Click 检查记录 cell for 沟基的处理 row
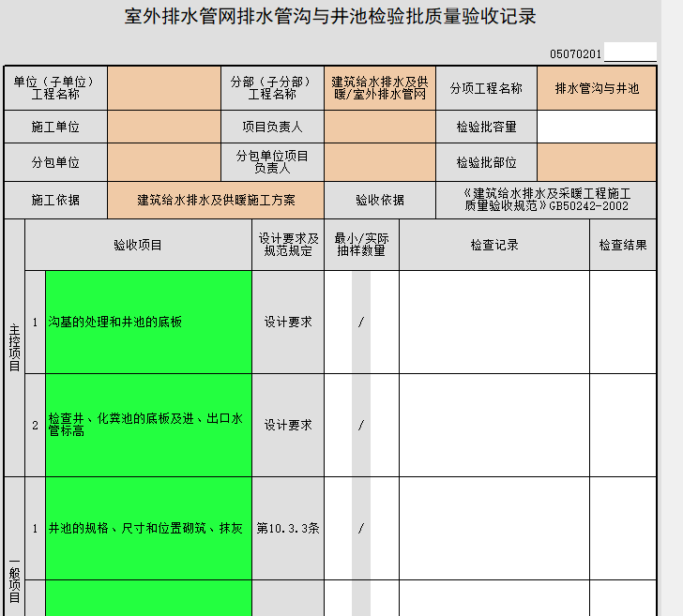Viewport: 683px width, 616px height. pyautogui.click(x=493, y=322)
